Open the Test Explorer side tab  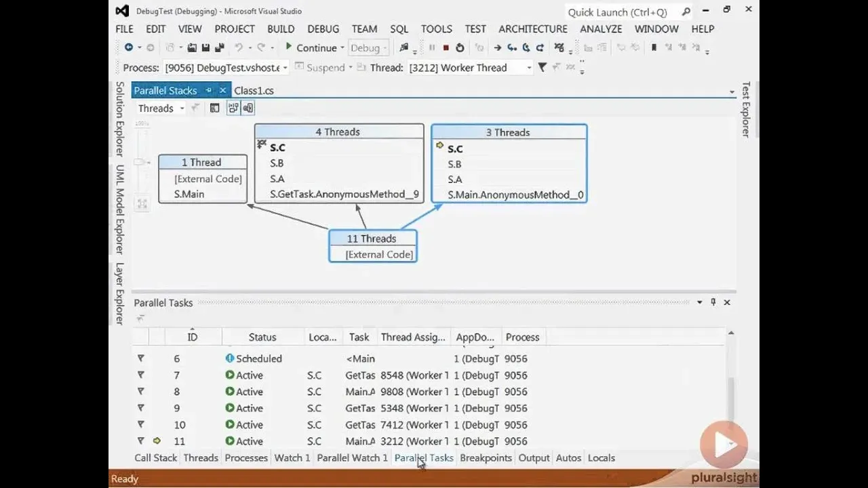745,110
